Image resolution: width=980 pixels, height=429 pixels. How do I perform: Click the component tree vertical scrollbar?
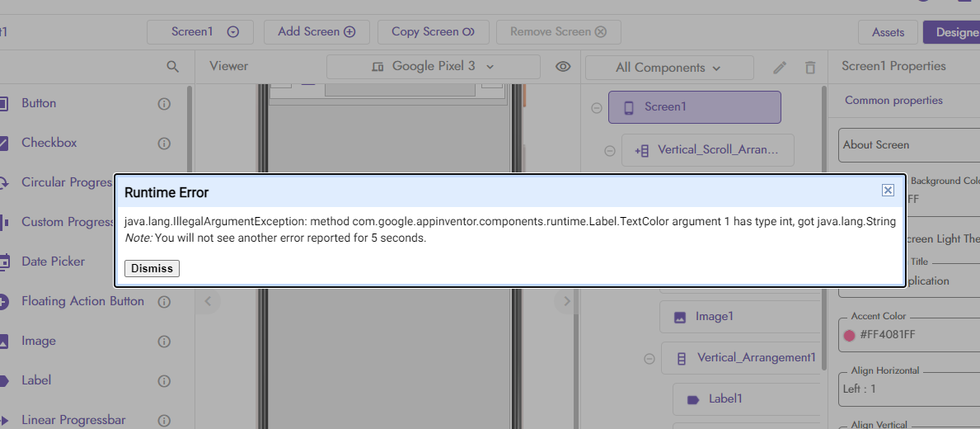coord(824,229)
